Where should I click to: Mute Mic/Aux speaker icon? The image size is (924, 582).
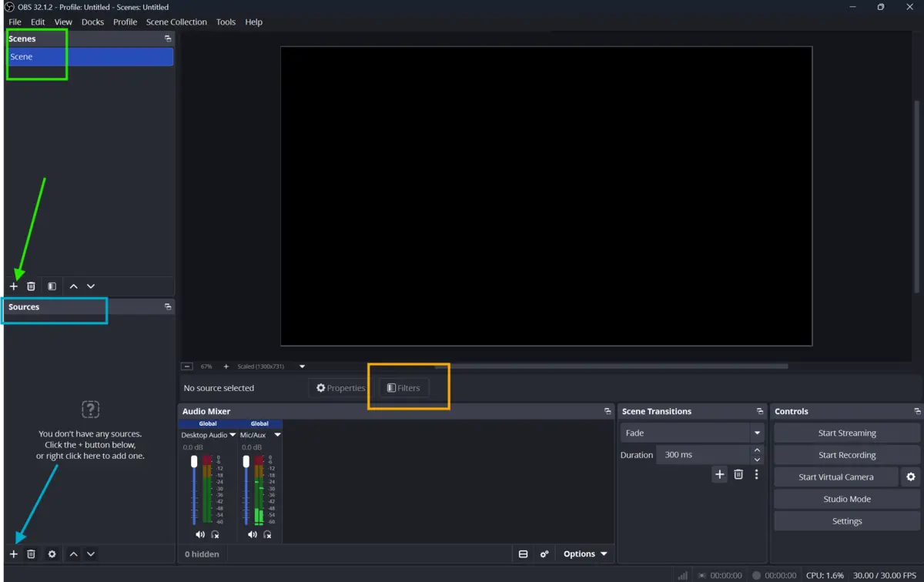252,534
